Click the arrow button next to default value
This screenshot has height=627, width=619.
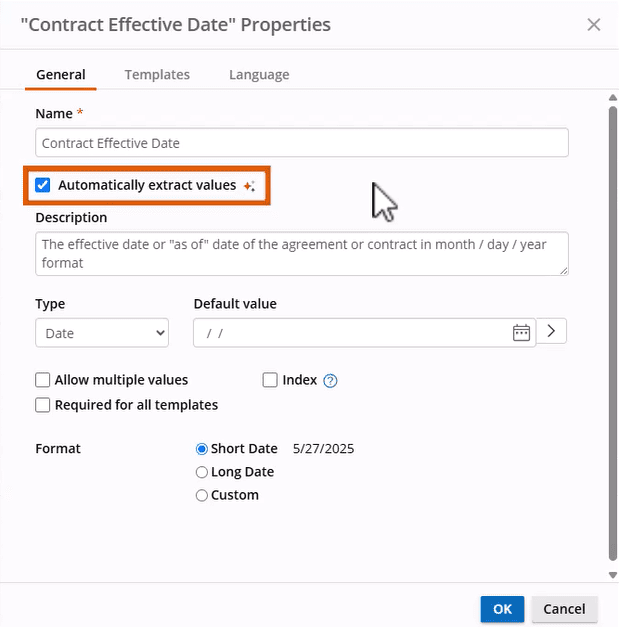point(552,332)
